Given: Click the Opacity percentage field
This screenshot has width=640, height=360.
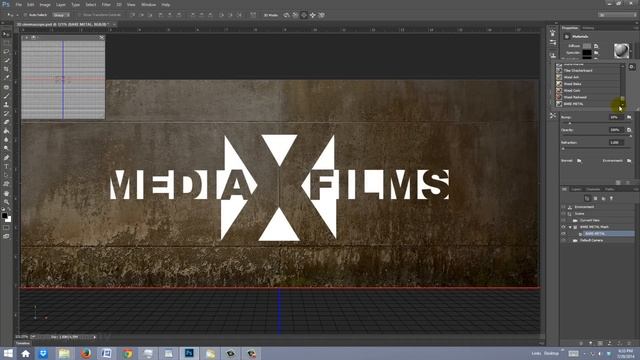Looking at the screenshot, I should 616,130.
